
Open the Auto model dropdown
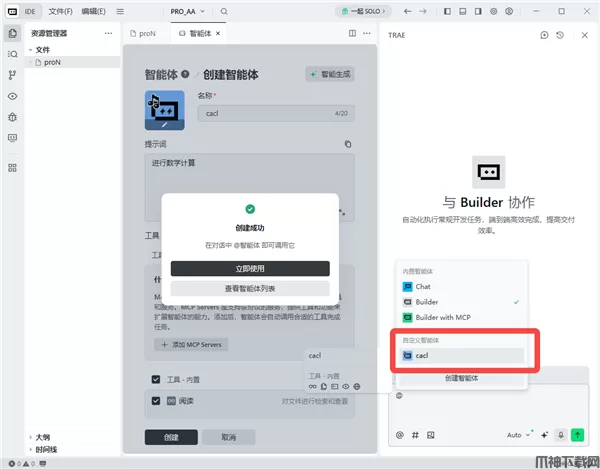point(518,435)
